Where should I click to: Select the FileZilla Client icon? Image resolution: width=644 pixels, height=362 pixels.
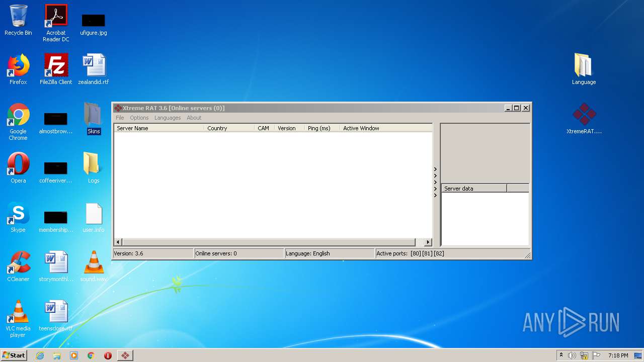[56, 69]
